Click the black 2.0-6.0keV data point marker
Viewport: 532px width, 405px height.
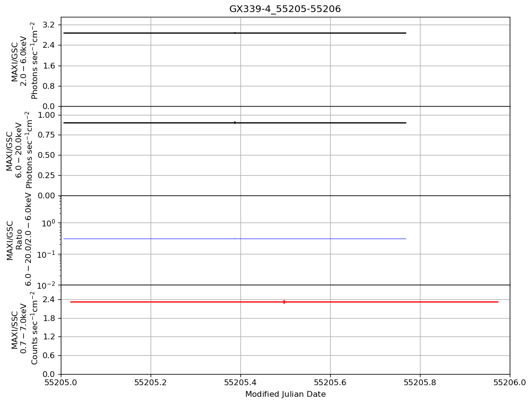coord(235,33)
